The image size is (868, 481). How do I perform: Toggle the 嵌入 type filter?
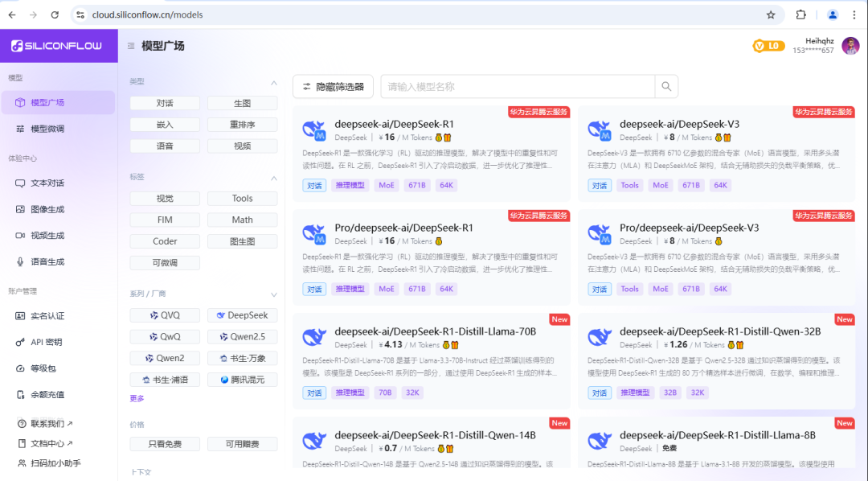point(165,125)
